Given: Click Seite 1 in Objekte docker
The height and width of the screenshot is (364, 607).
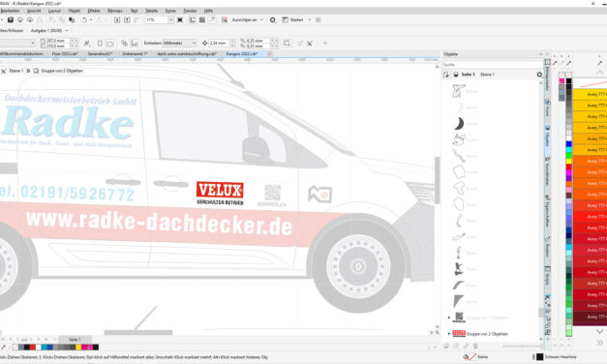Looking at the screenshot, I should pos(468,75).
